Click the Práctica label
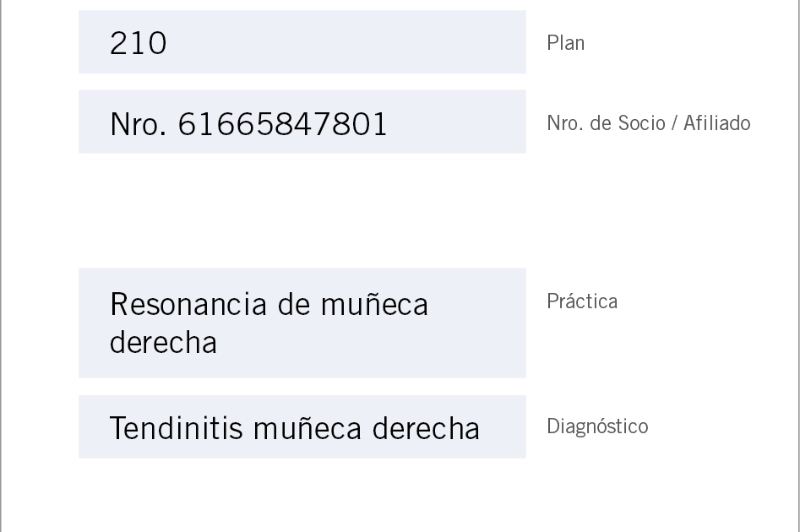Image resolution: width=800 pixels, height=532 pixels. point(582,301)
